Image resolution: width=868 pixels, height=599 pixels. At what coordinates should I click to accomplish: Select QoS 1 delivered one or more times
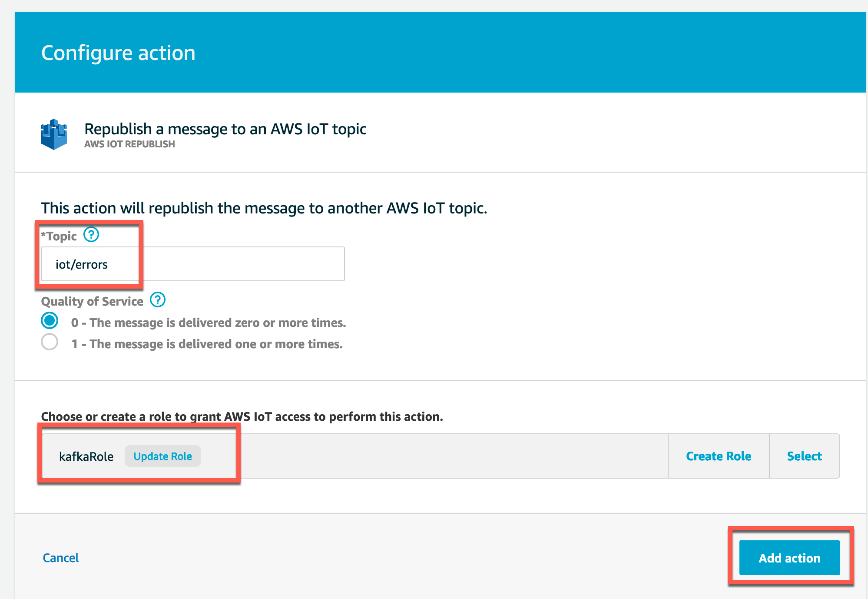click(x=50, y=342)
